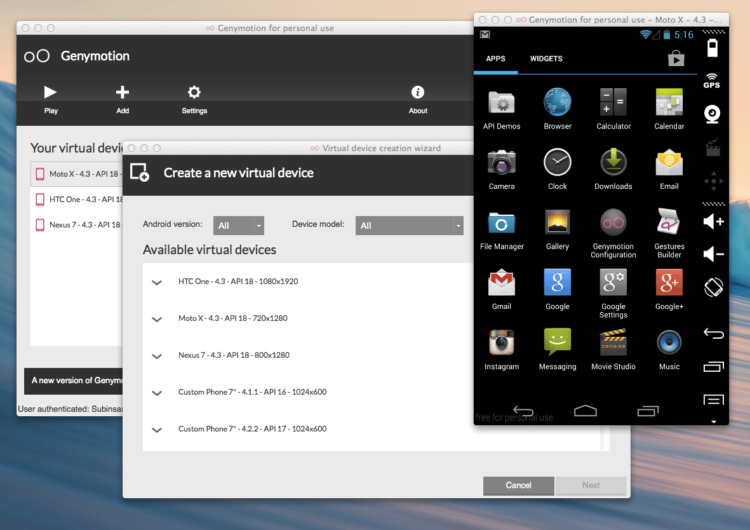Screen dimensions: 750x530
Task: Switch to the WIDGETS tab in emulator
Action: click(546, 59)
